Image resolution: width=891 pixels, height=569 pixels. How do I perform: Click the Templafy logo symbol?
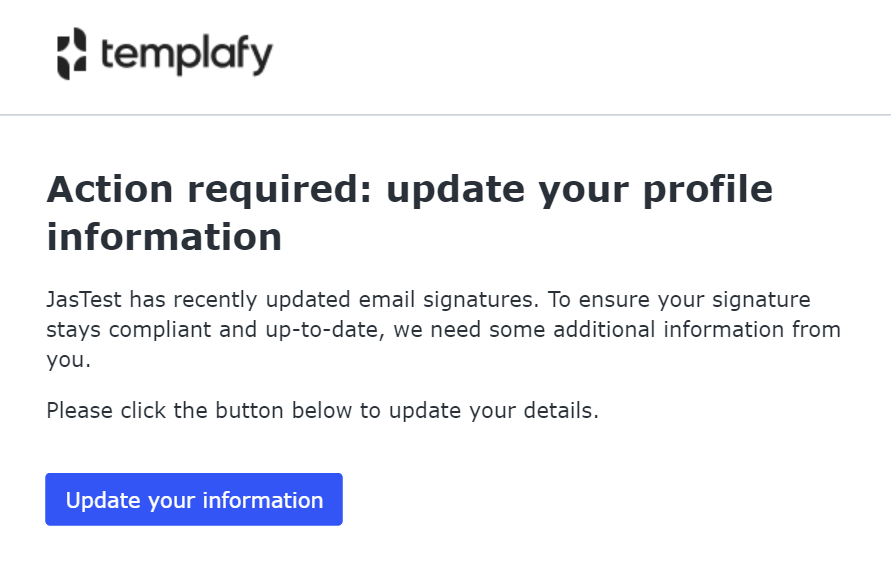coord(72,53)
